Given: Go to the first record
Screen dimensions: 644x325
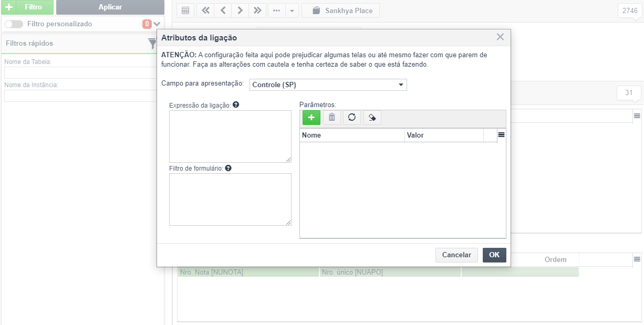Looking at the screenshot, I should coord(205,11).
